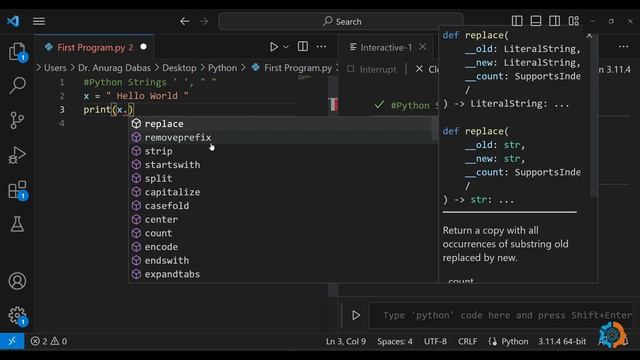This screenshot has height=360, width=640.
Task: Open the Explorer view in activity bar
Action: (17, 52)
